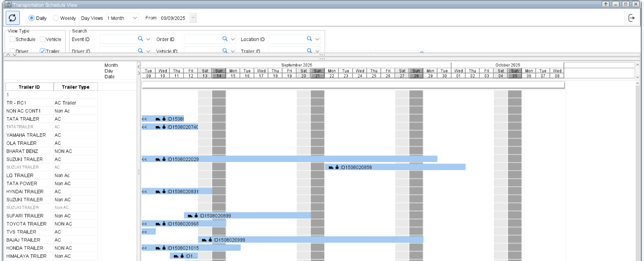Click truck icon on bar ID1508020858
644x261 pixels.
(331, 167)
